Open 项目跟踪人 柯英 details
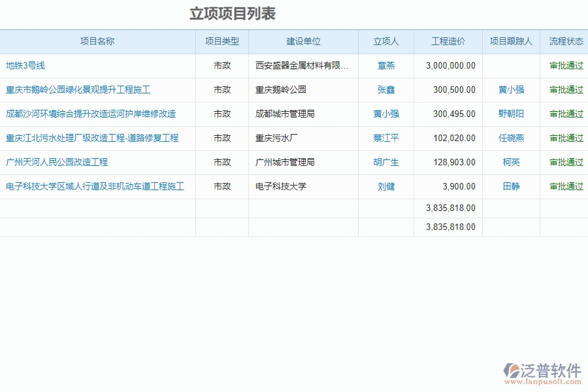Screen dimensions: 588x392 click(x=512, y=163)
